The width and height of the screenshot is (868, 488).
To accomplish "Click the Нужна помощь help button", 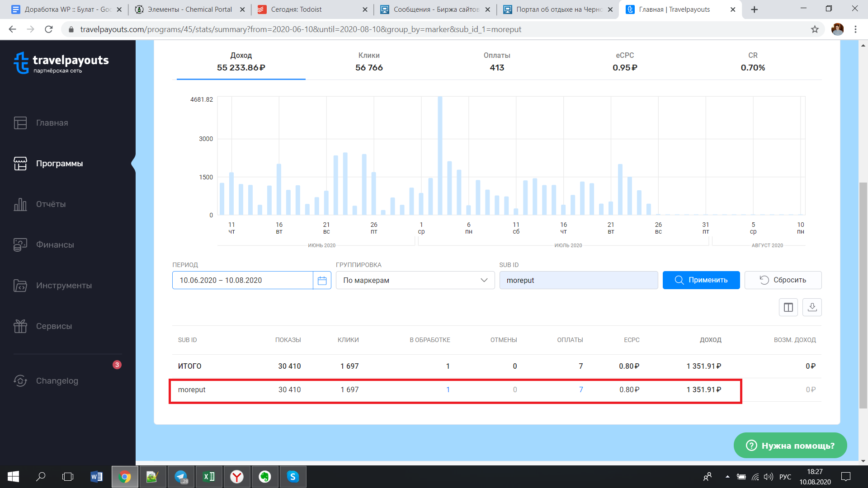I will 790,446.
